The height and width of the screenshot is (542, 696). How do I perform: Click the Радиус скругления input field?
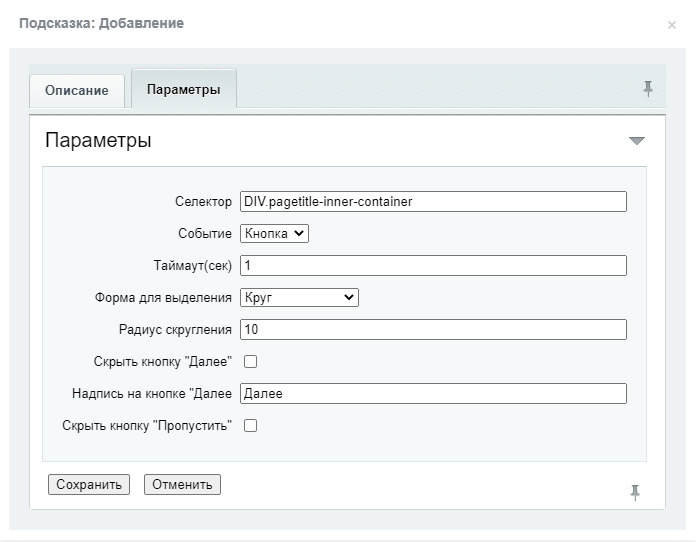coord(433,329)
